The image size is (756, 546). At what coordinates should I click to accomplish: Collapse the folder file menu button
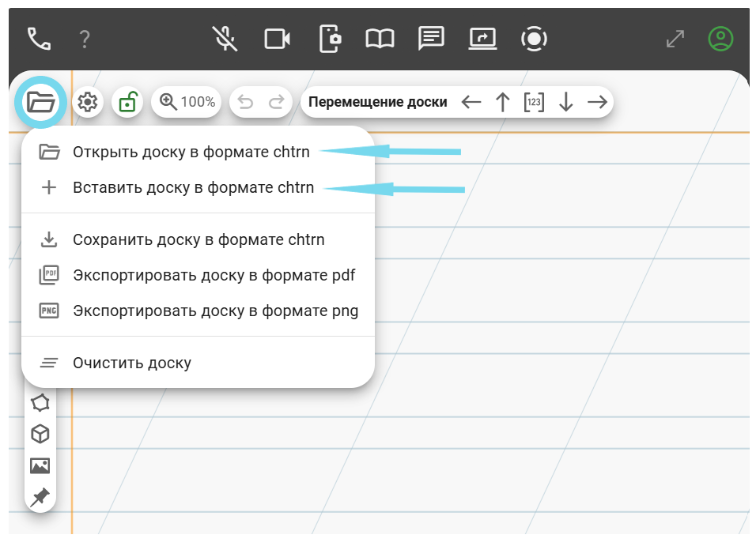point(40,102)
